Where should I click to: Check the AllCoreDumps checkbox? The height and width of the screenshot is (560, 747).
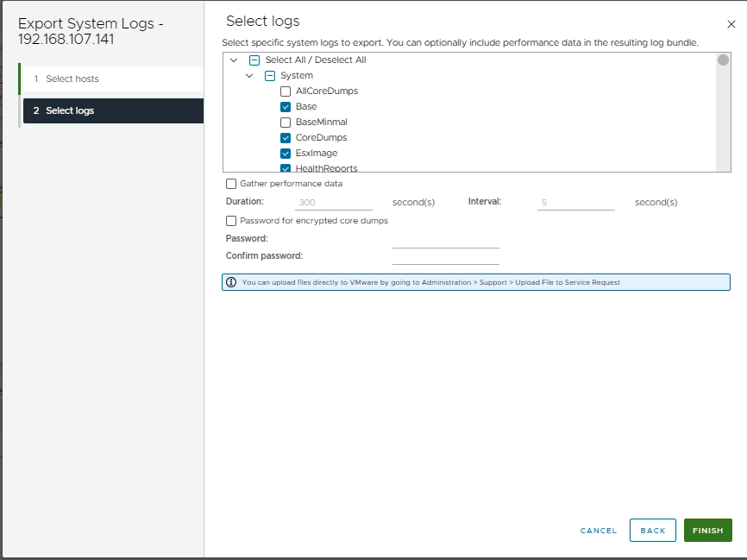pos(286,91)
